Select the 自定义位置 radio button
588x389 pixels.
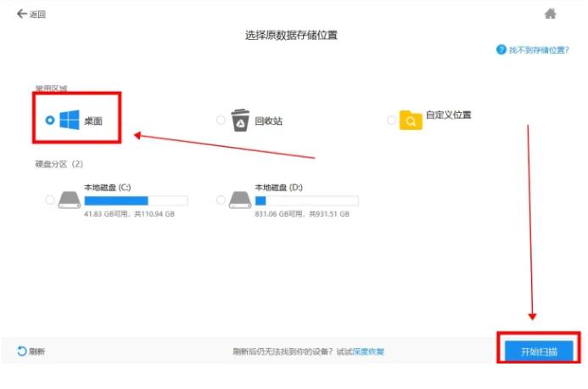[391, 120]
